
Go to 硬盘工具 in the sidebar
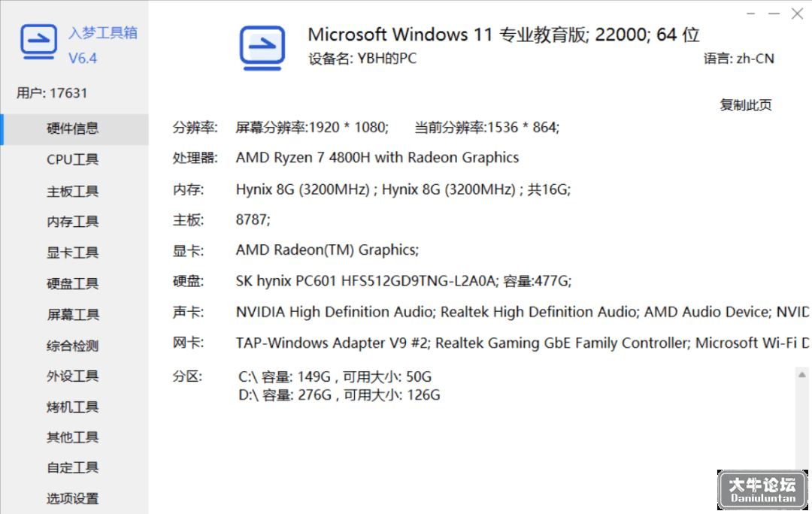(74, 283)
